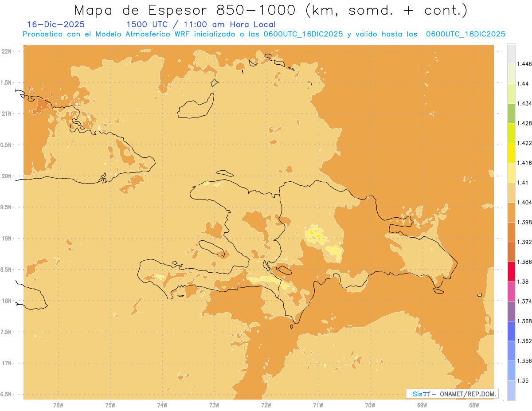
Task: Click the legend value "1.404"
Action: (524, 202)
